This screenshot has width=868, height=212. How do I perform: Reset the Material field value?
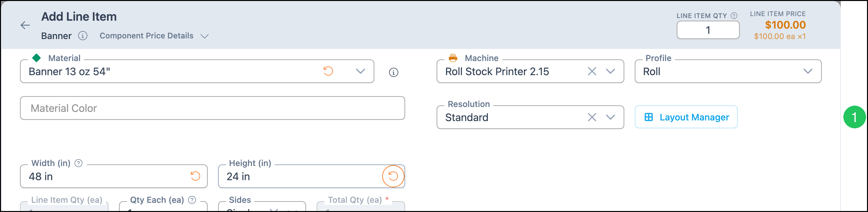click(x=328, y=71)
